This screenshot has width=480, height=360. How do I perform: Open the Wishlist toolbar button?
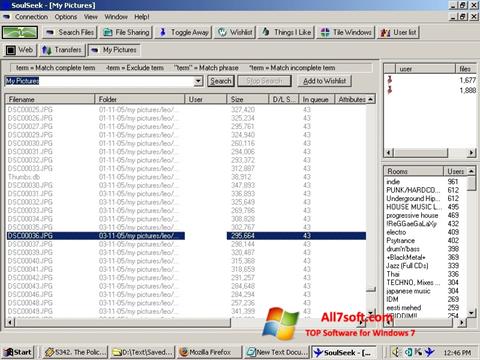click(x=235, y=32)
